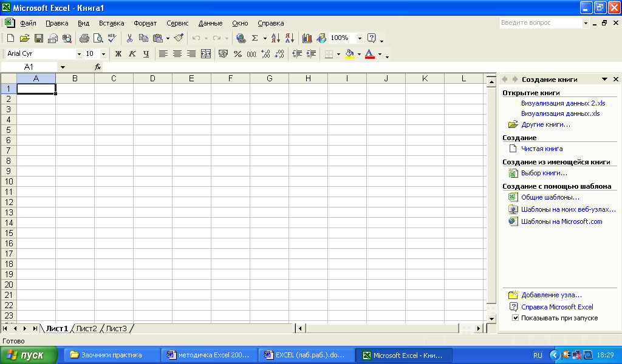The height and width of the screenshot is (364, 622).
Task: Activate the Format Painter brush
Action: [x=179, y=38]
